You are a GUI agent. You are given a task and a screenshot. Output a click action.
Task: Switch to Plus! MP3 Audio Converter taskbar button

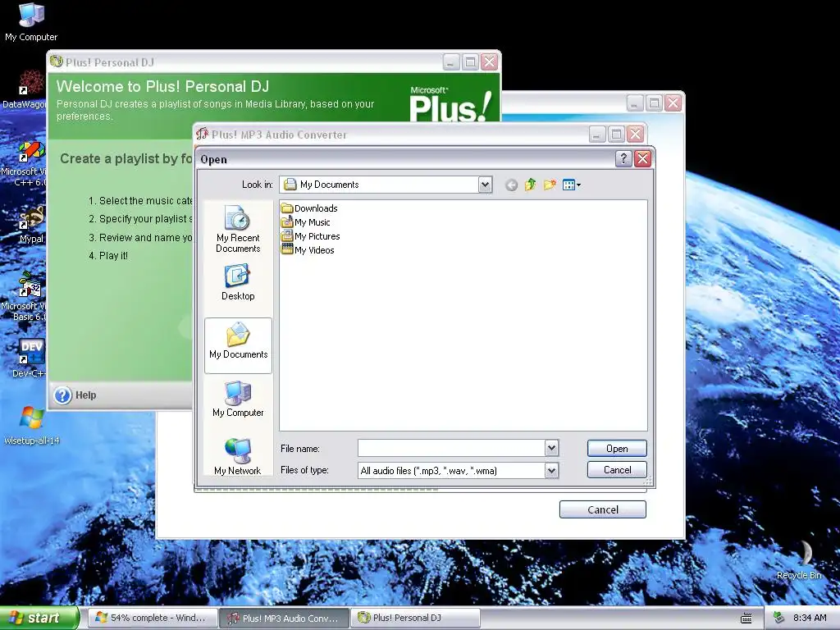point(284,618)
